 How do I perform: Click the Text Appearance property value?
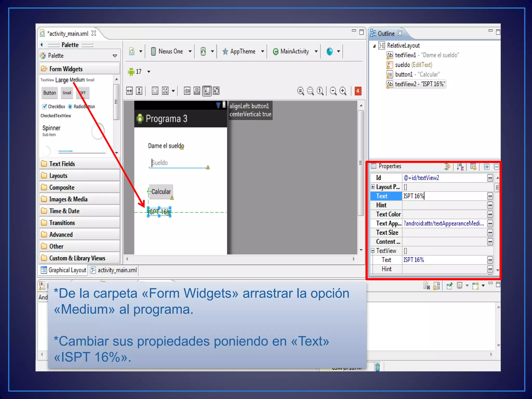pyautogui.click(x=444, y=223)
